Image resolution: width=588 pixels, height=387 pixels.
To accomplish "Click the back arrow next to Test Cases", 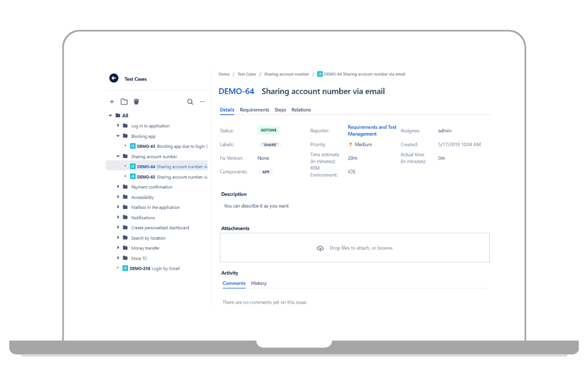I will tap(114, 78).
